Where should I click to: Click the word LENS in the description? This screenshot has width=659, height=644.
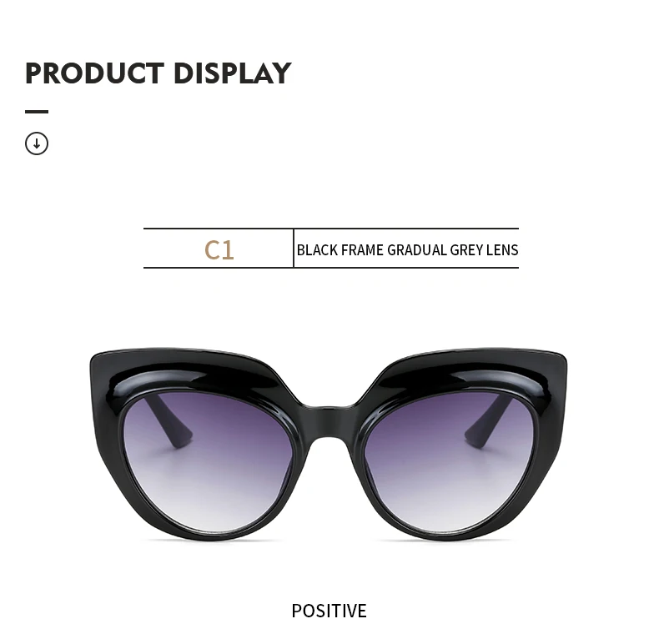click(x=502, y=250)
